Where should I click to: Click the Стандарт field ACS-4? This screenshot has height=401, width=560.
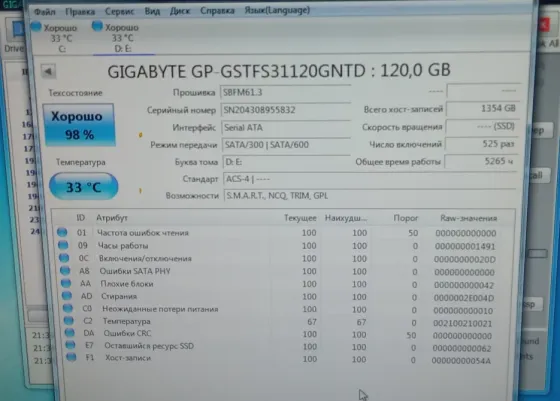click(x=370, y=179)
